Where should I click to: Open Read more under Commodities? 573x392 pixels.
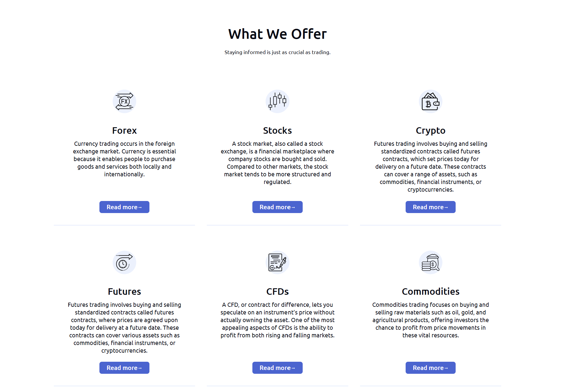430,368
